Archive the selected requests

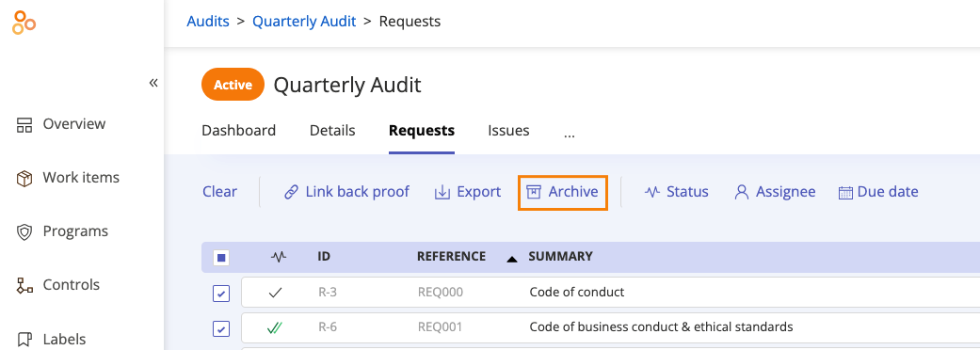tap(563, 192)
